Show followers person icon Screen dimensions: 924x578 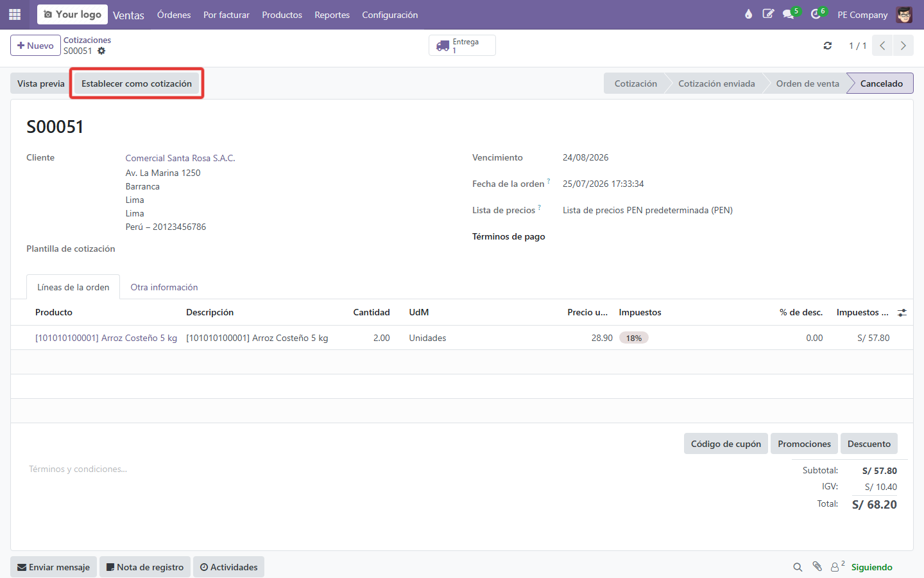(837, 566)
